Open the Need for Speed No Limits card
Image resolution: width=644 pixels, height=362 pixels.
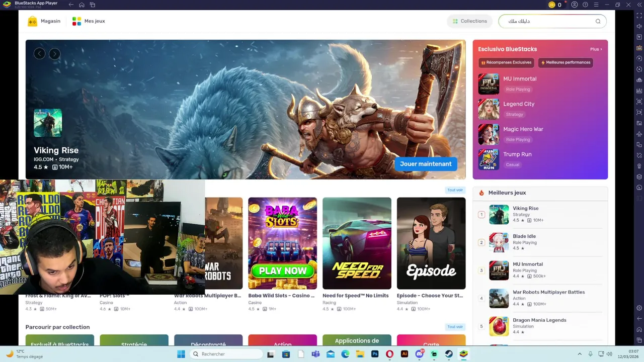point(357,243)
